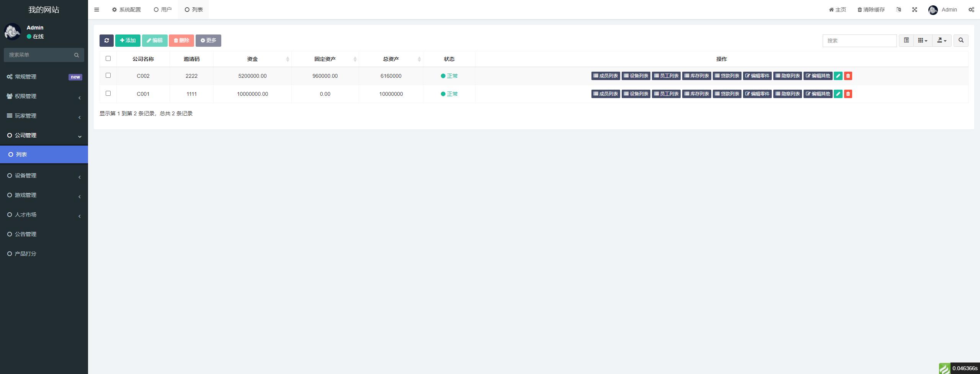
Task: Click the red trash icon for C001
Action: pos(848,94)
